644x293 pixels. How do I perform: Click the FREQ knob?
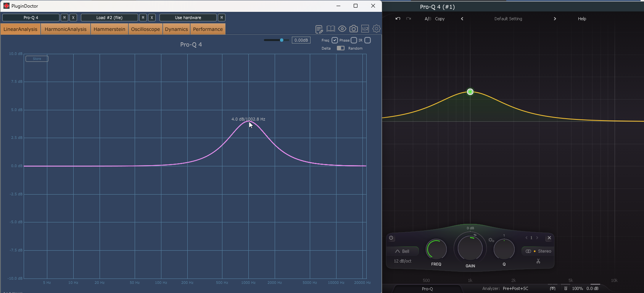[x=436, y=250]
